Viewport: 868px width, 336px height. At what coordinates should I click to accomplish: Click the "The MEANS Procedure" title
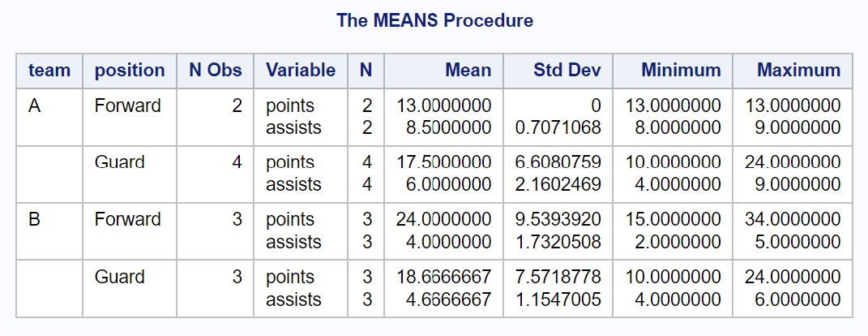pos(434,20)
